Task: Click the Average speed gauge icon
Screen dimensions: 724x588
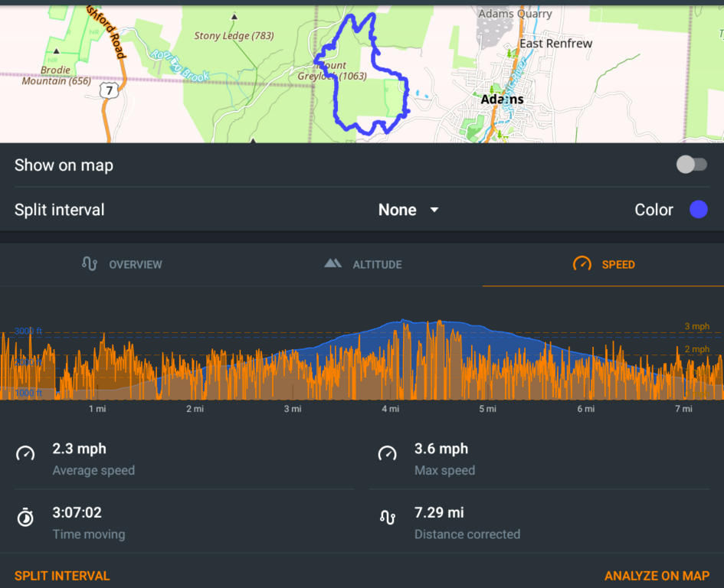Action: (x=25, y=453)
